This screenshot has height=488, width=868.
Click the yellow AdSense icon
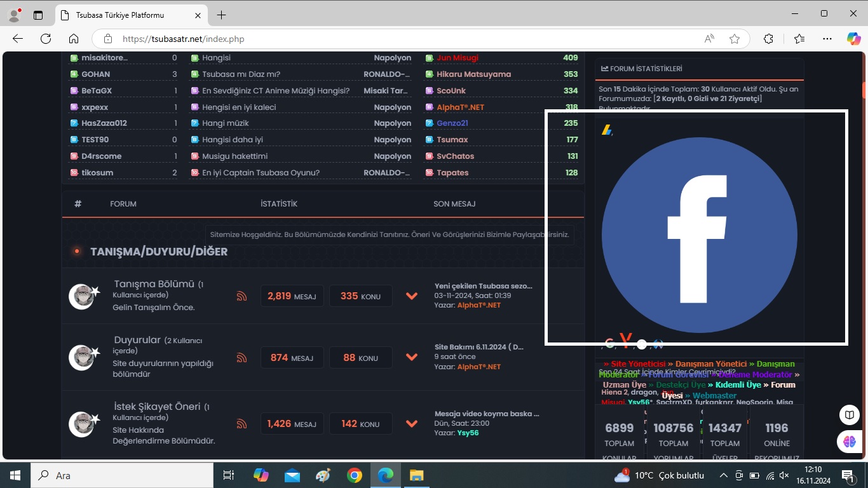point(606,130)
